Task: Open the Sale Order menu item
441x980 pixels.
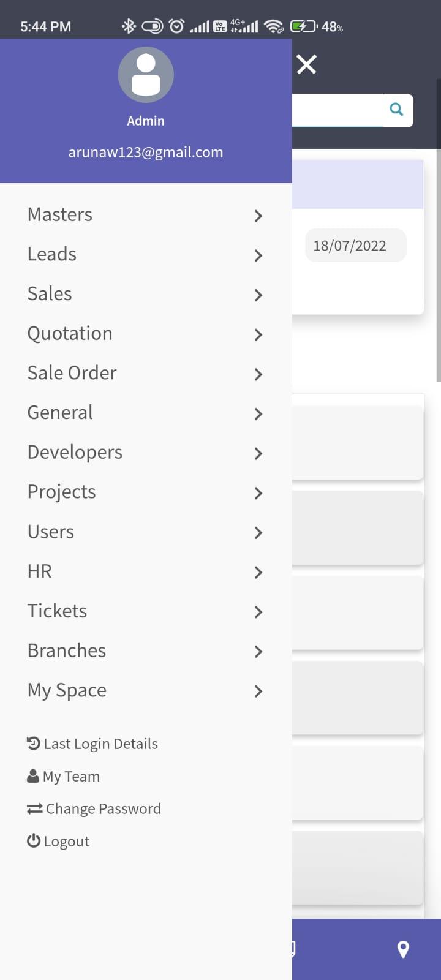Action: [x=146, y=373]
